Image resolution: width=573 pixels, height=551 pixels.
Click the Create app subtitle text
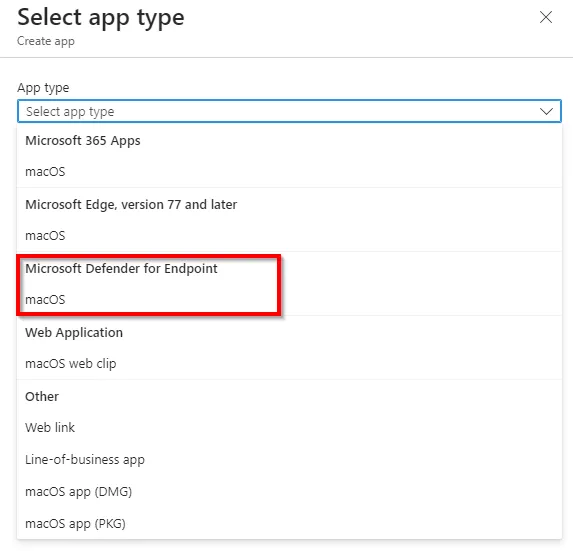coord(46,41)
